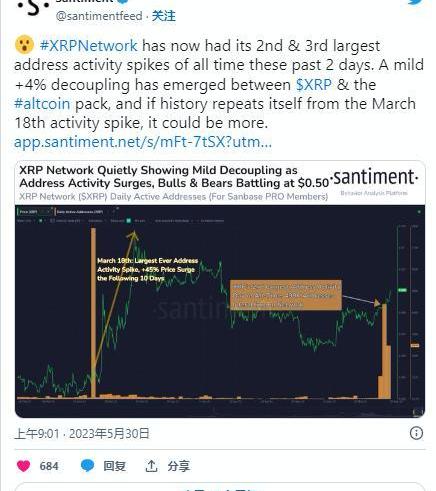Open the tweet info circle icon
Viewport: 436px width, 491px height.
pyautogui.click(x=416, y=433)
